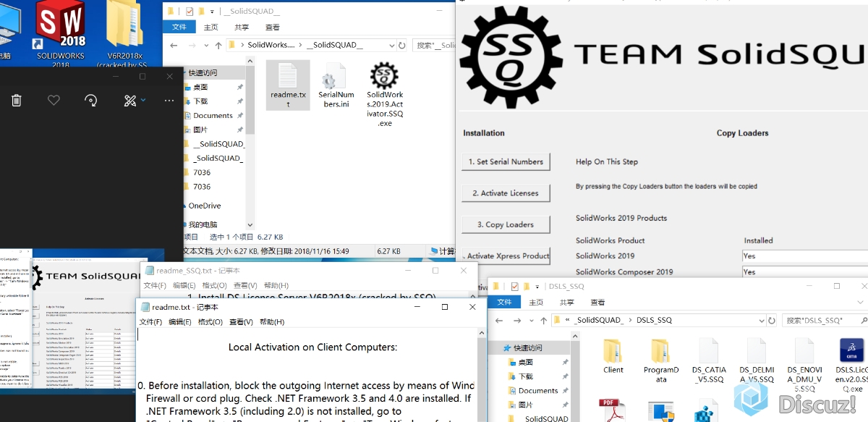Image resolution: width=868 pixels, height=422 pixels.
Task: Click the Activate Xpress Product button
Action: tap(506, 256)
